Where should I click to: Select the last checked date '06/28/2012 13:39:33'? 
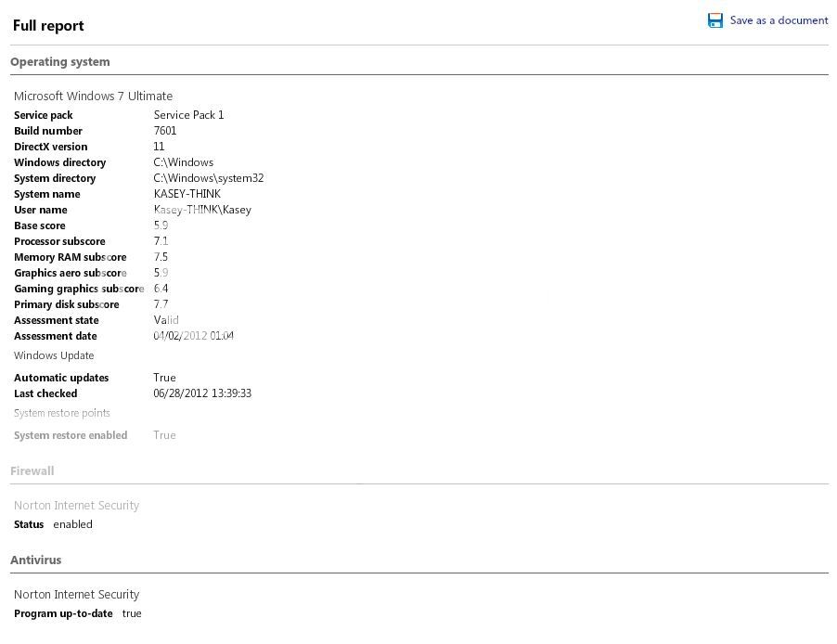202,393
